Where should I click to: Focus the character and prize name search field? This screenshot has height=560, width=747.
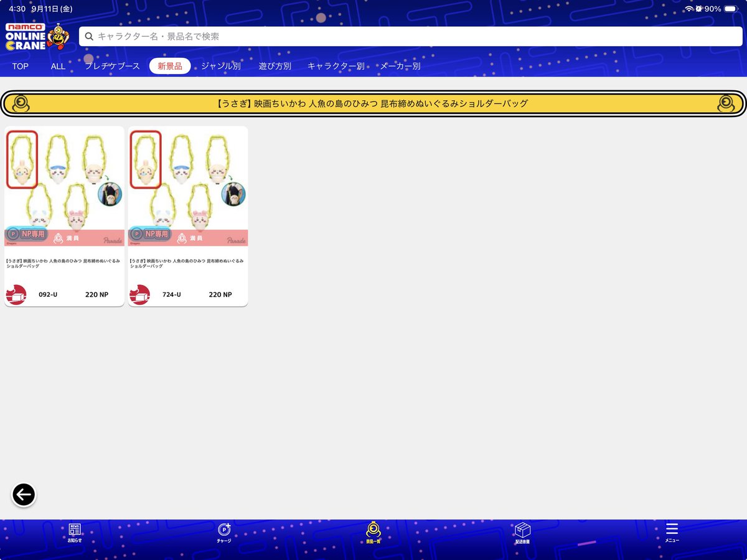[x=411, y=37]
